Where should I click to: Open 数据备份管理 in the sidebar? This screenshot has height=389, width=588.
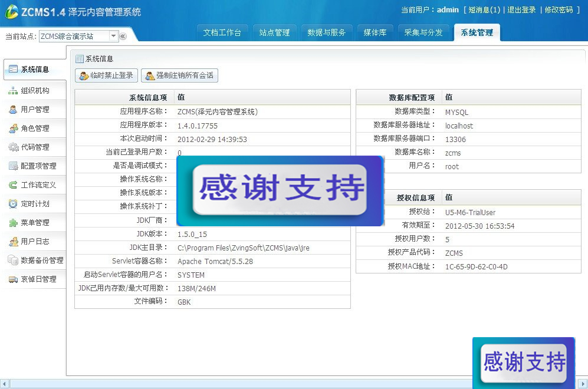pyautogui.click(x=35, y=260)
